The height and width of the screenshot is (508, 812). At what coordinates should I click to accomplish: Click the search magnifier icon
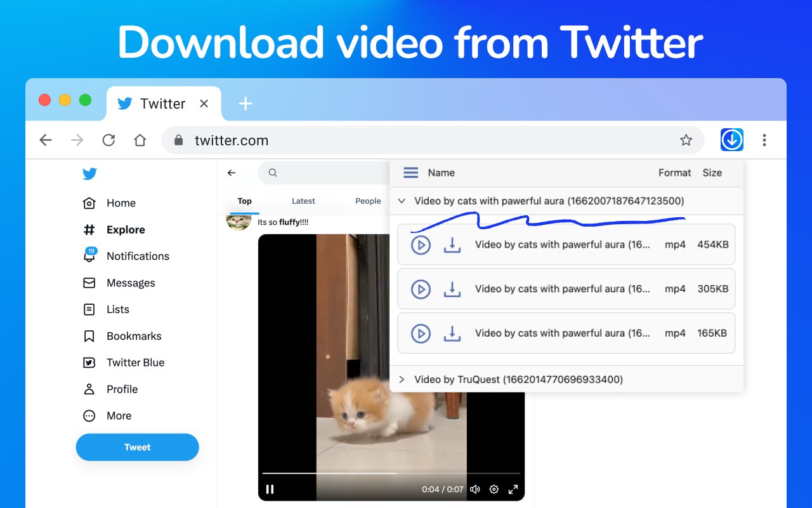(273, 173)
